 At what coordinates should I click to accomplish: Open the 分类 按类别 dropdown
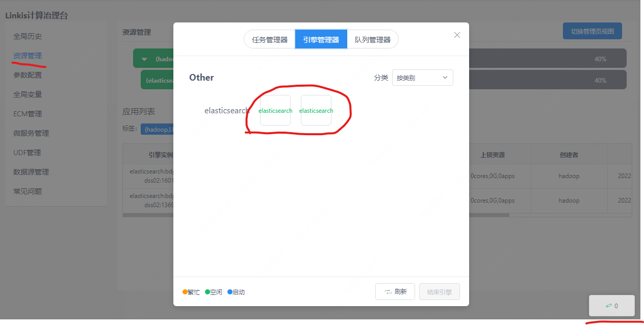[422, 78]
